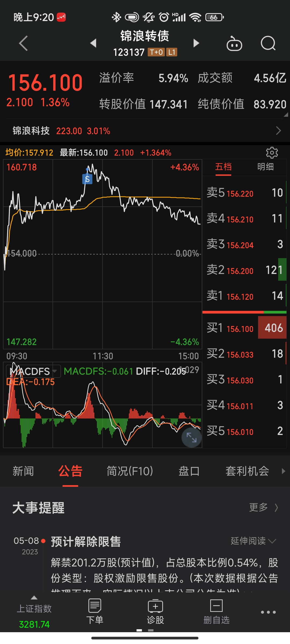Tap the 锦浪转债 title

[x=145, y=36]
